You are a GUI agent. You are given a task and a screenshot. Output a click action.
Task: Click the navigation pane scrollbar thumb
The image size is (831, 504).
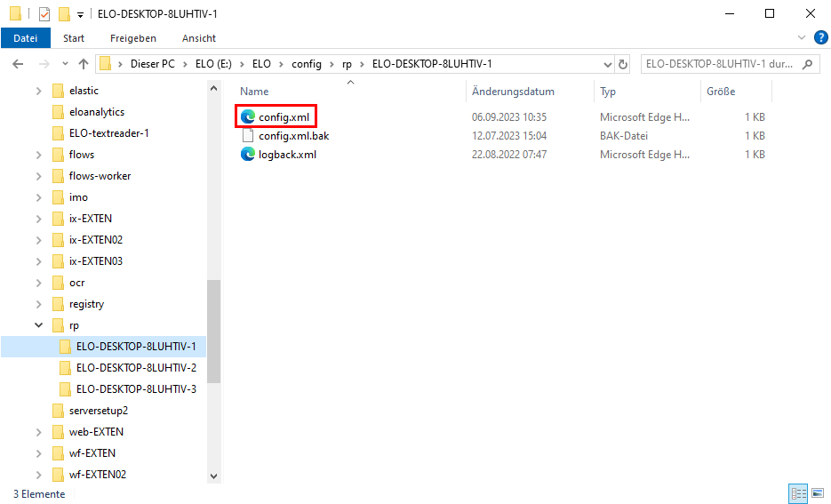(213, 332)
